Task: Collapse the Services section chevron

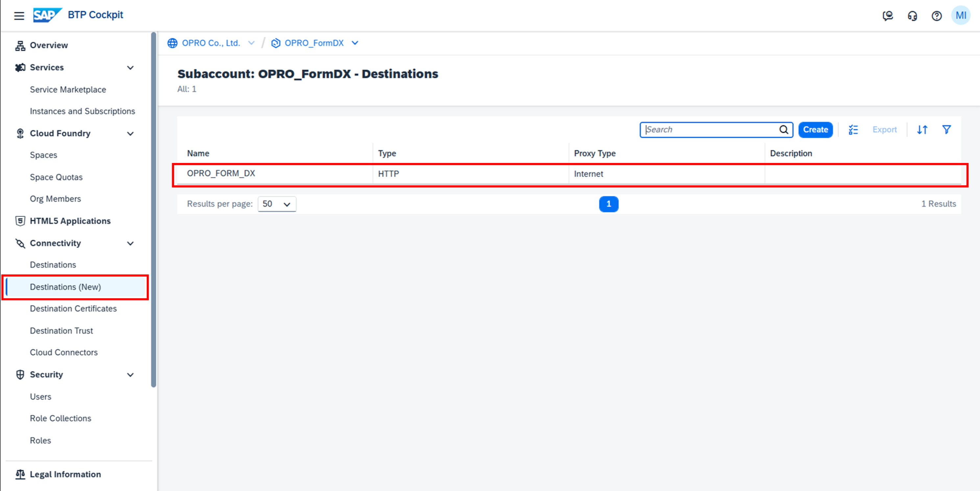Action: [131, 68]
